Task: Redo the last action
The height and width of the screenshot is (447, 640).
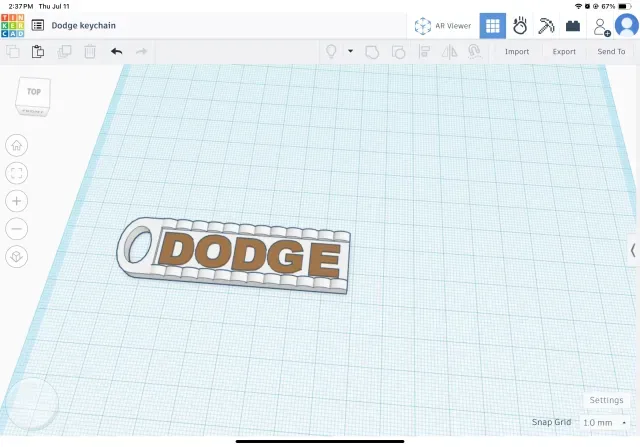Action: tap(141, 51)
